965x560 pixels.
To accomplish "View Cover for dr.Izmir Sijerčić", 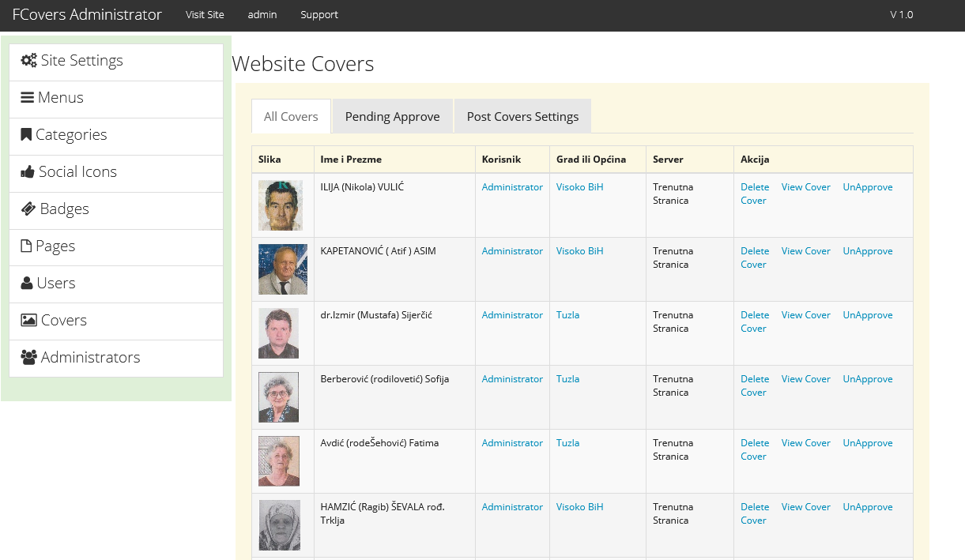I will coord(806,315).
